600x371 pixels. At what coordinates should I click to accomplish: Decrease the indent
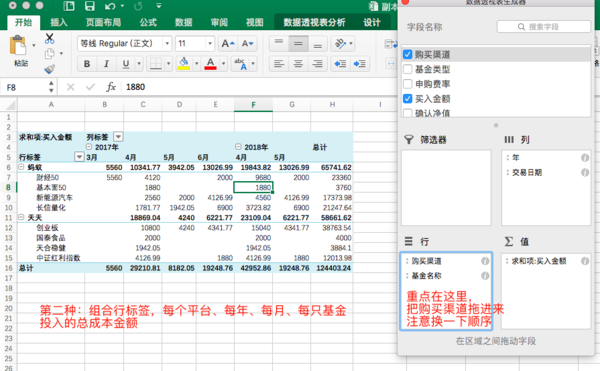(340, 64)
